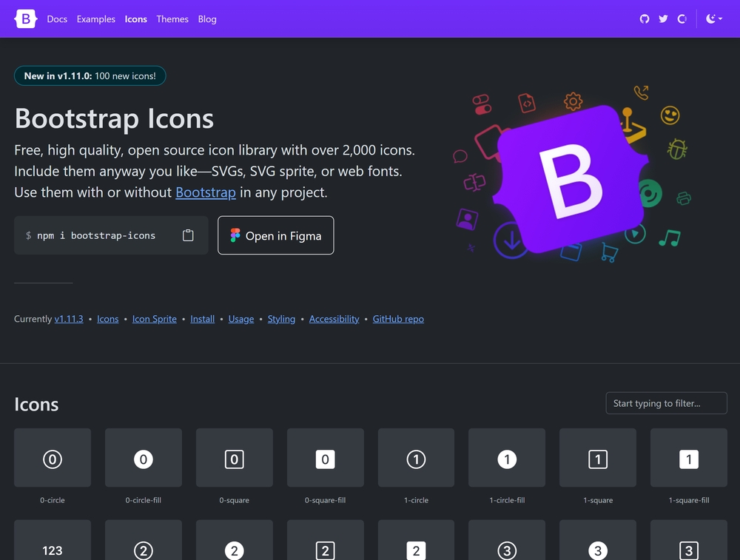
Task: Go to the Themes navigation item
Action: coord(172,19)
